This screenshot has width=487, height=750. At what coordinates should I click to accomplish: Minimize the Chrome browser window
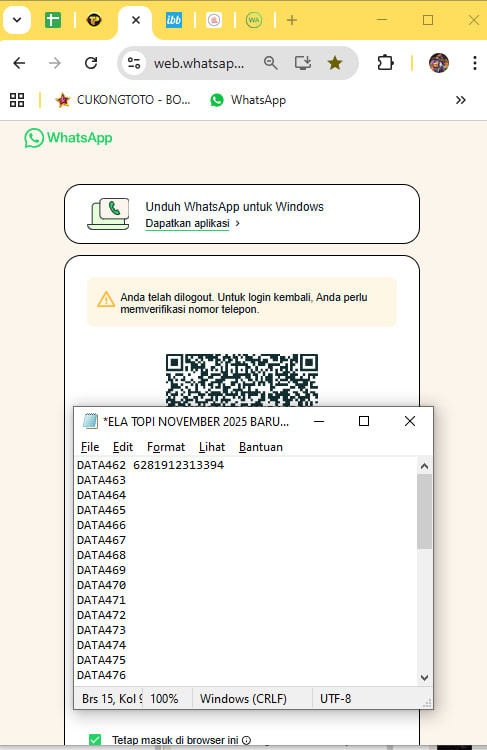tap(382, 20)
